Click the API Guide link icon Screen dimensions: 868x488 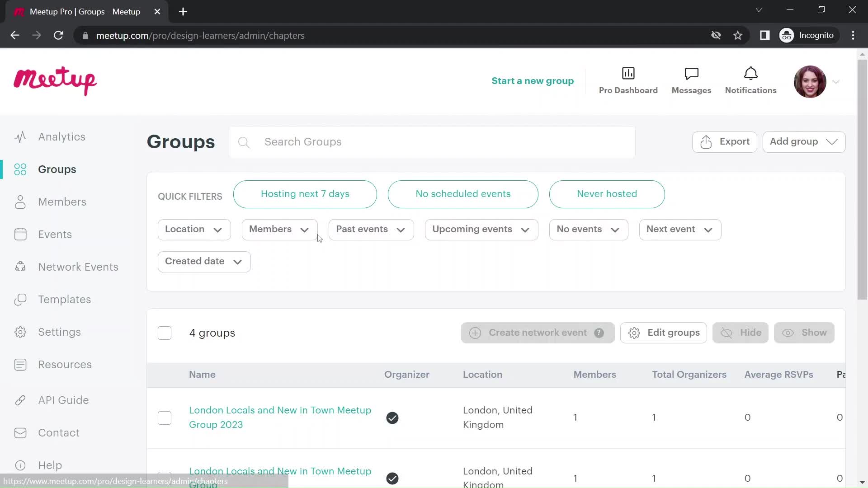coord(20,400)
